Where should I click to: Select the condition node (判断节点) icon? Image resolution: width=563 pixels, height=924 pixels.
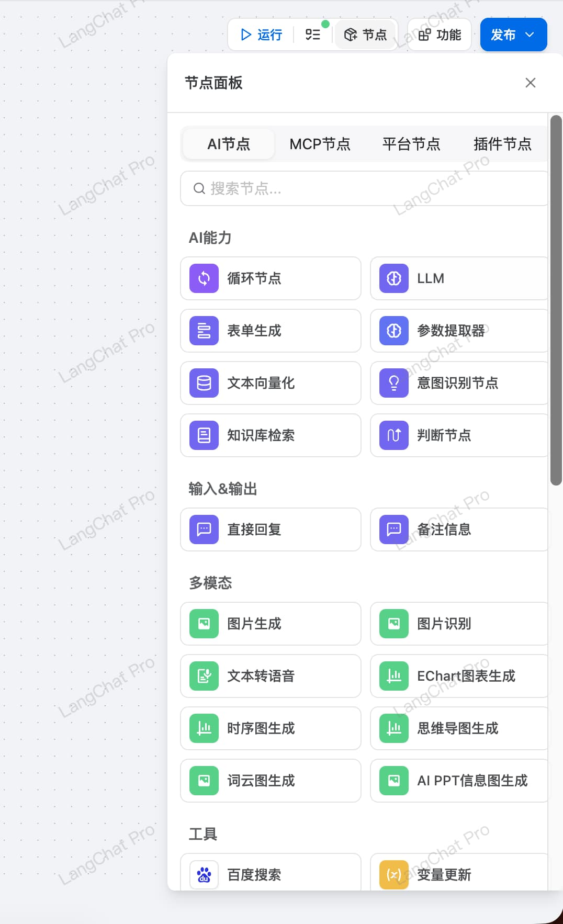click(x=394, y=435)
